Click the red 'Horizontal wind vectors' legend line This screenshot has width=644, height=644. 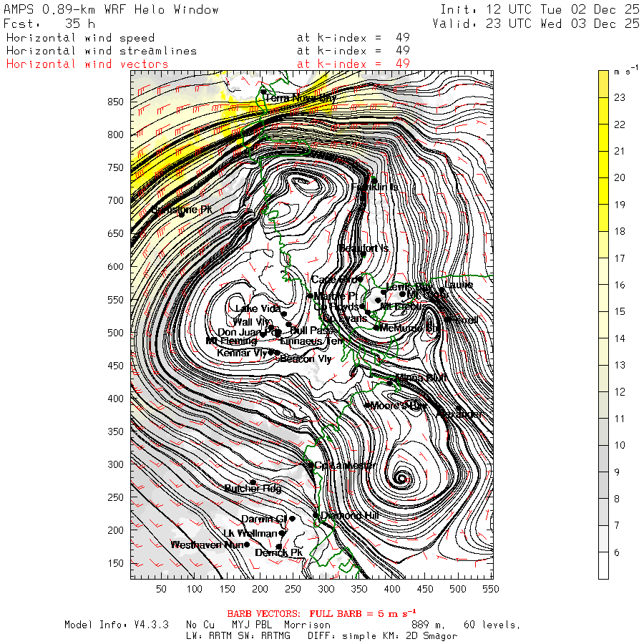pyautogui.click(x=87, y=64)
